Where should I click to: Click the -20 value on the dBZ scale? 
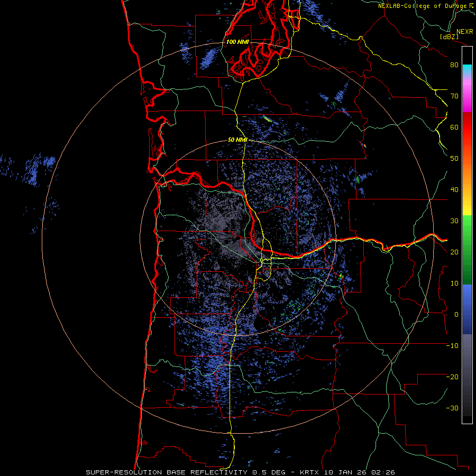pos(452,377)
